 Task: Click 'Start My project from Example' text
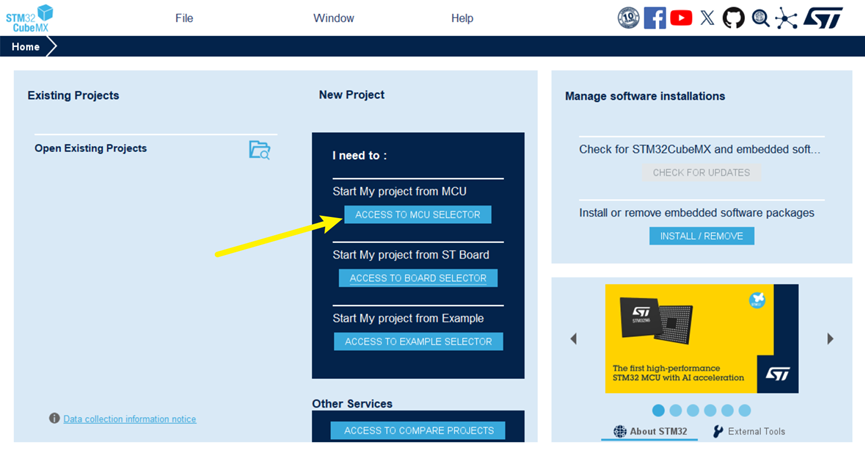[408, 318]
